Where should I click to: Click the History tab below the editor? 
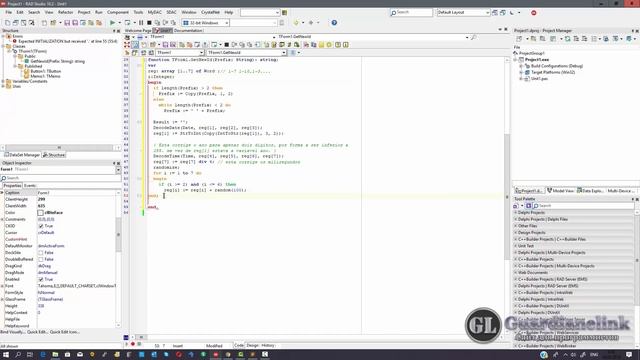coord(268,345)
